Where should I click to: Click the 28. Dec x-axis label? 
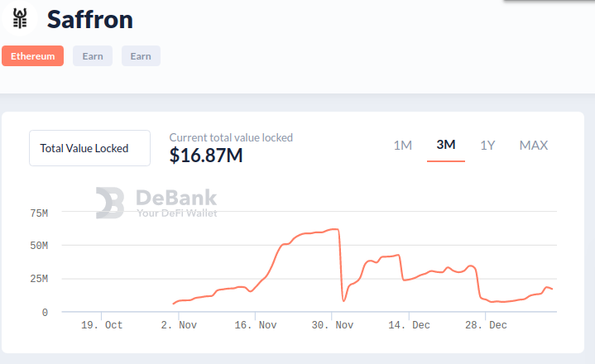[486, 325]
